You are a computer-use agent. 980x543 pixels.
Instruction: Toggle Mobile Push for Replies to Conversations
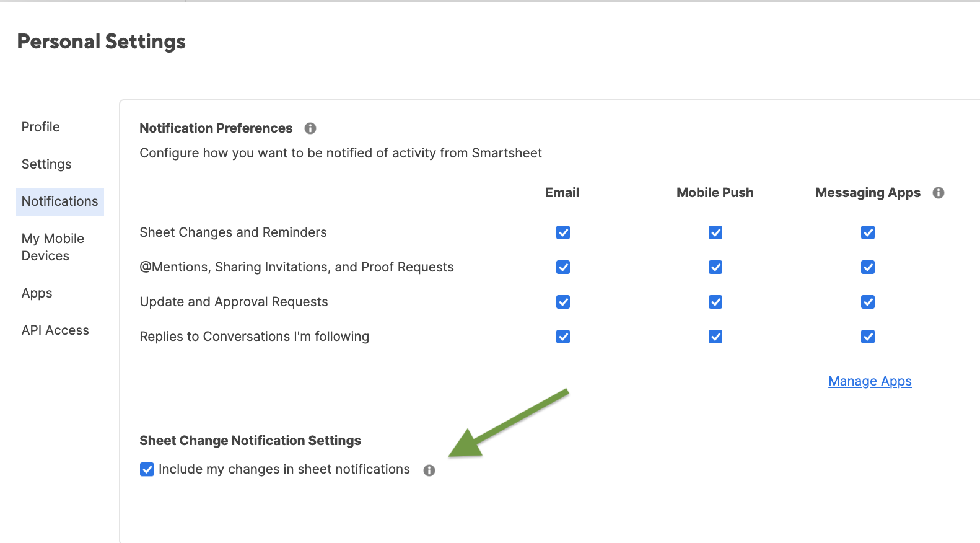(x=715, y=337)
